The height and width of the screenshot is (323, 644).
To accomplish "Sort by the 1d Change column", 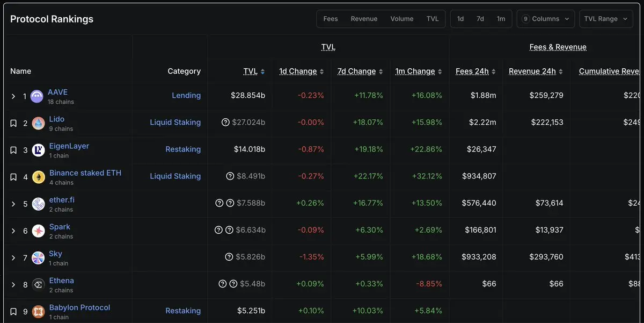I will tap(302, 71).
